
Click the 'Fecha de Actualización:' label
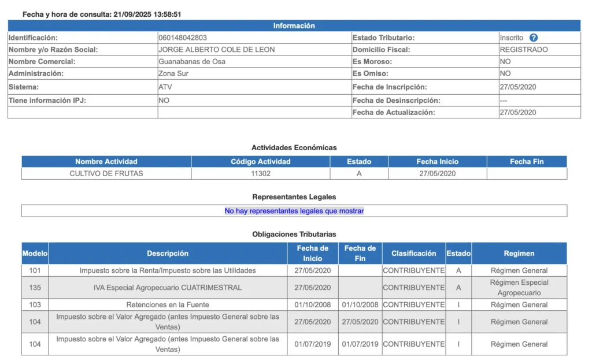pyautogui.click(x=394, y=113)
